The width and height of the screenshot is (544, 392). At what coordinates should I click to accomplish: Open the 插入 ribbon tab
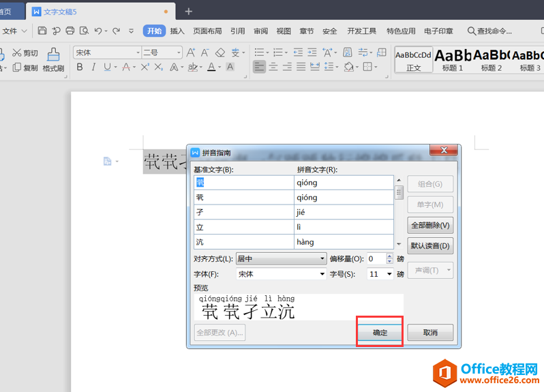click(177, 31)
